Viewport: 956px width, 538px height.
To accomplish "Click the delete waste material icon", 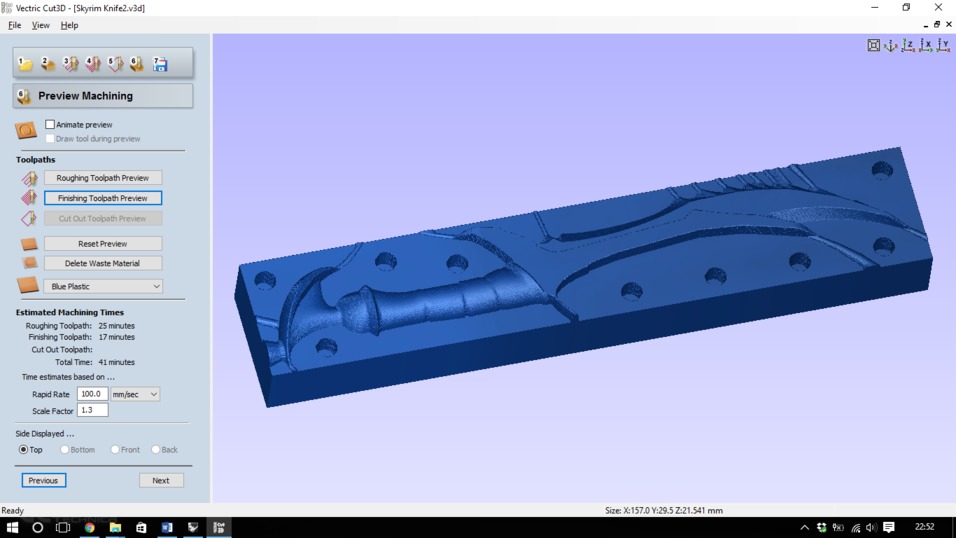I will point(29,263).
